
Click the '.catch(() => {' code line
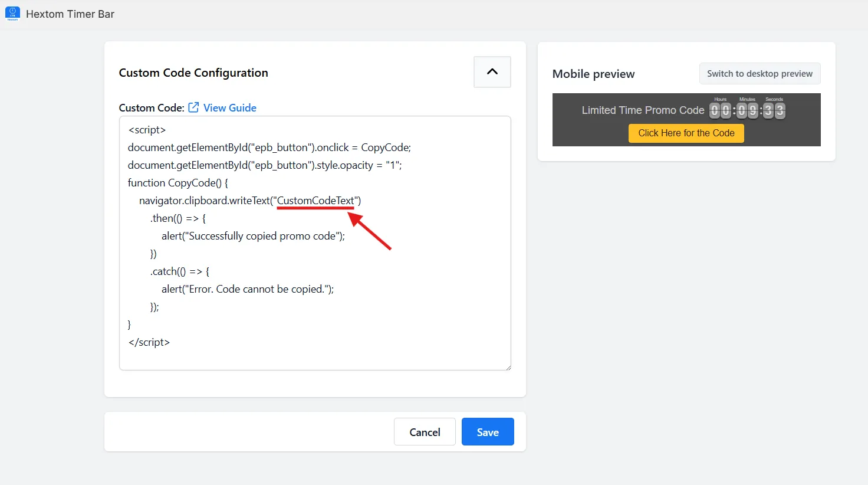tap(180, 271)
